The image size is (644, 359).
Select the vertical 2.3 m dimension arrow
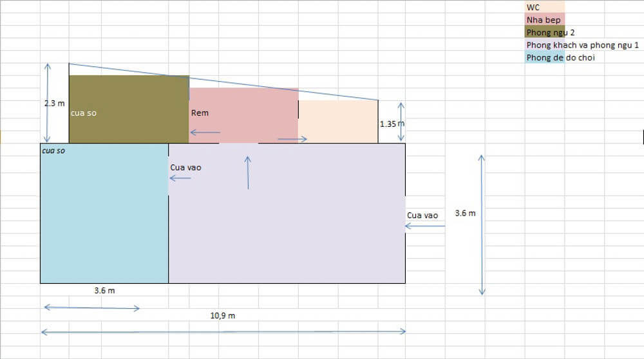48,103
